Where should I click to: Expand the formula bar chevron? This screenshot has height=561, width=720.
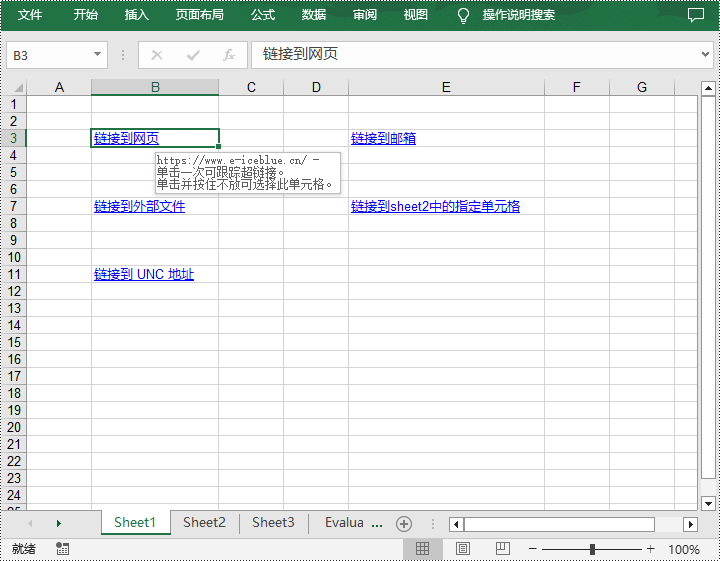click(x=705, y=55)
